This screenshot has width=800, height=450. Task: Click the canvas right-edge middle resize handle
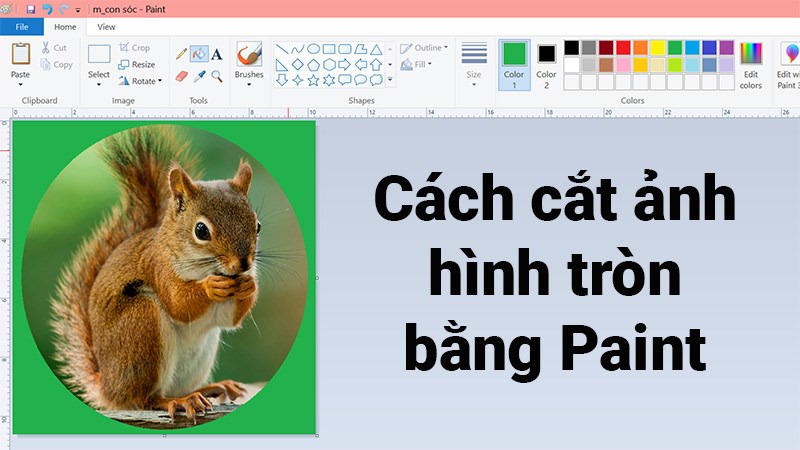[x=317, y=278]
